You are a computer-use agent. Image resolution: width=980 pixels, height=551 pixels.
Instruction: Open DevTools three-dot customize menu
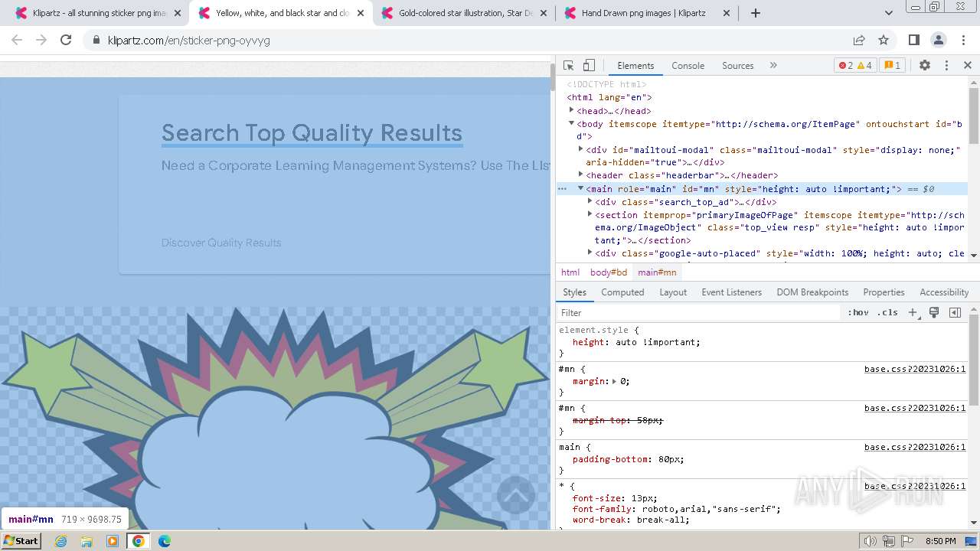pyautogui.click(x=946, y=65)
